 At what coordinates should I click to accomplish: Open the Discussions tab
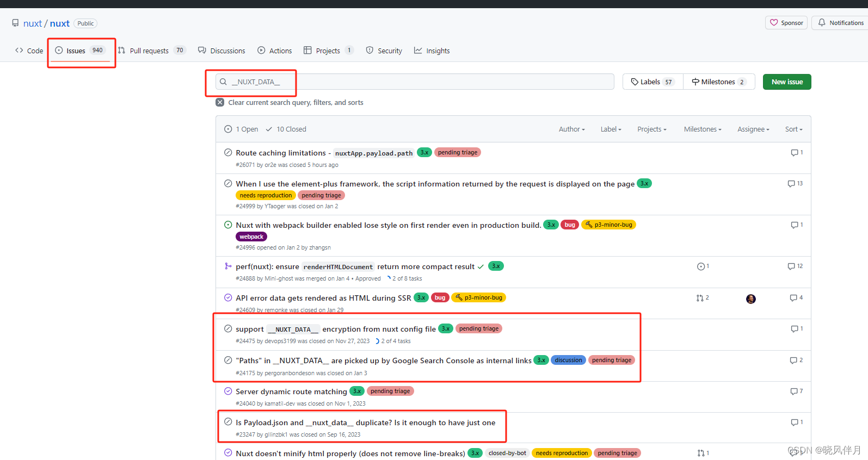pos(221,51)
